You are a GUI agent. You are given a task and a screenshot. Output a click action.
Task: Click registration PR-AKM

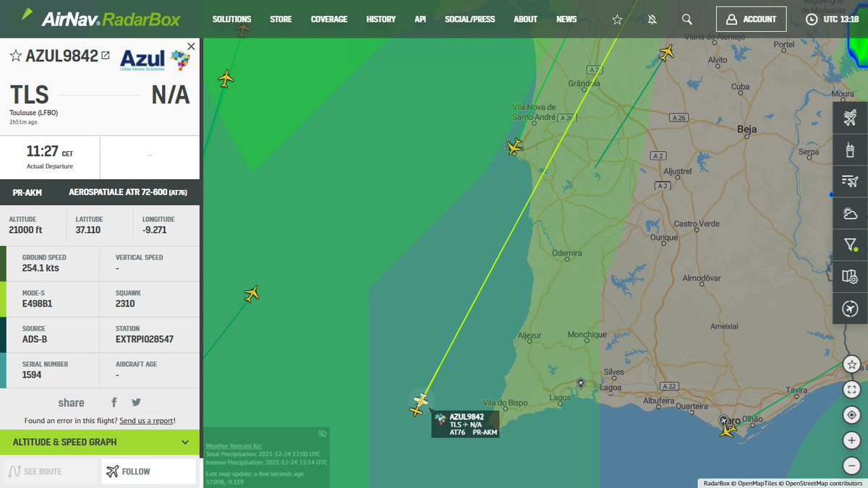click(27, 192)
